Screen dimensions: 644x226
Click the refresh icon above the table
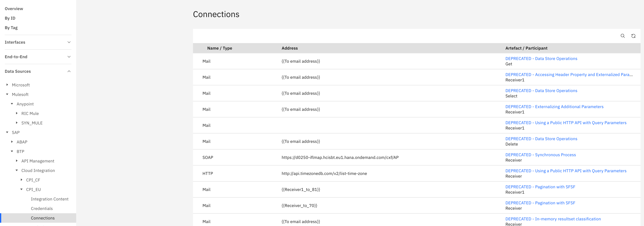point(633,36)
